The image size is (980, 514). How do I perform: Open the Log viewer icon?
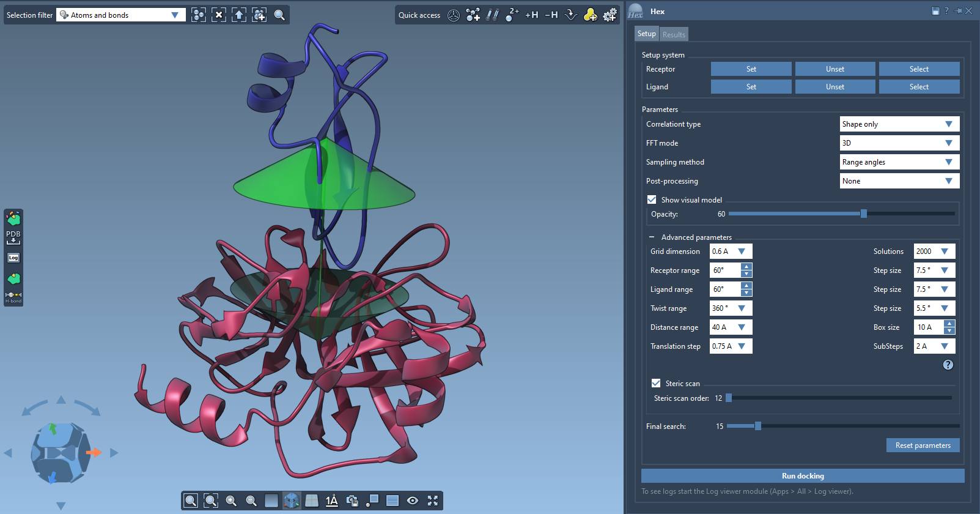pyautogui.click(x=13, y=258)
